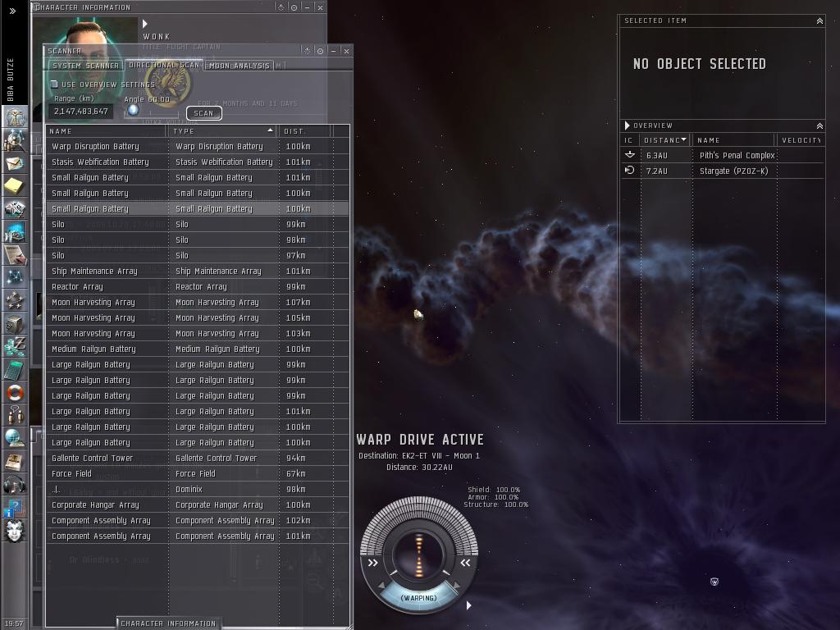Image resolution: width=840 pixels, height=630 pixels.
Task: Select the Warp Disruption Battery row
Action: (198, 146)
